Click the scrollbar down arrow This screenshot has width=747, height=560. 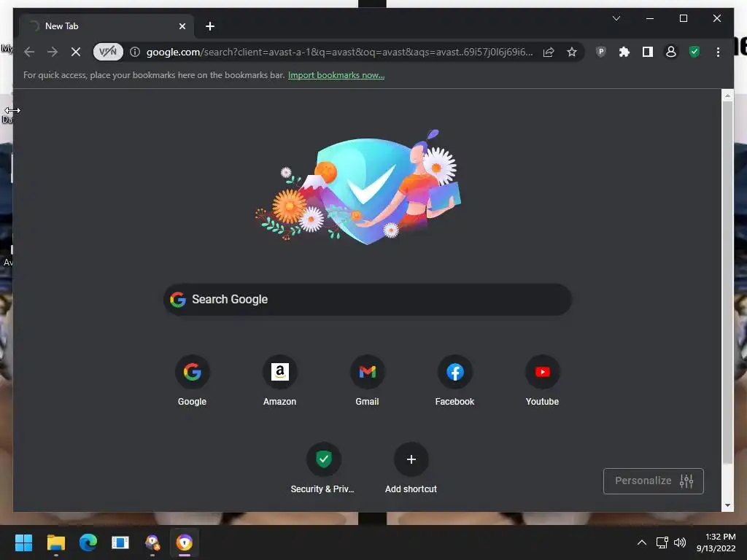coord(727,505)
